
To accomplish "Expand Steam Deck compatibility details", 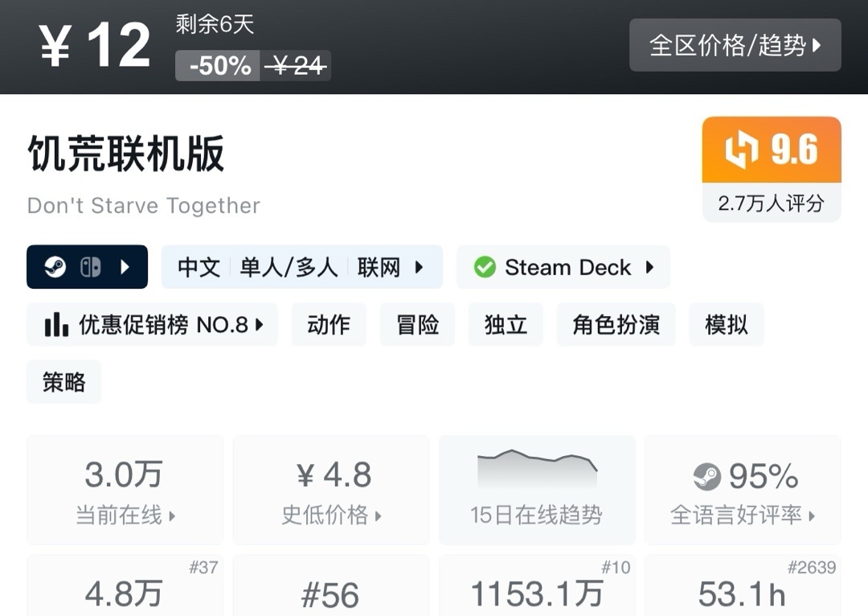I will (x=649, y=267).
